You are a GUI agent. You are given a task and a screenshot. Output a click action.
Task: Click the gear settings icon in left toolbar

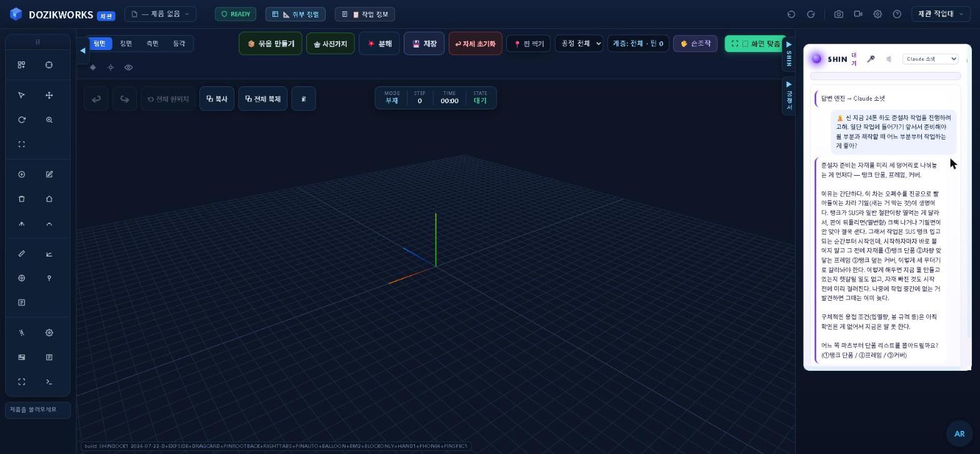click(49, 333)
